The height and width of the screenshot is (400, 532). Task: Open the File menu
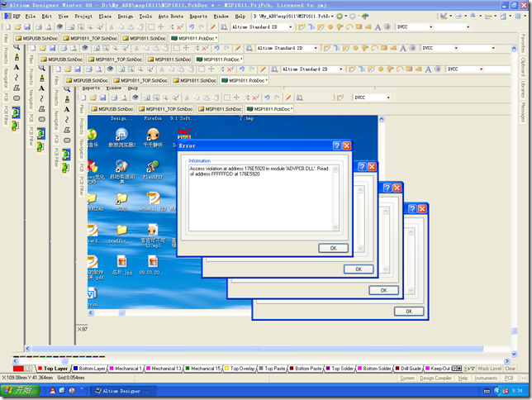point(31,17)
